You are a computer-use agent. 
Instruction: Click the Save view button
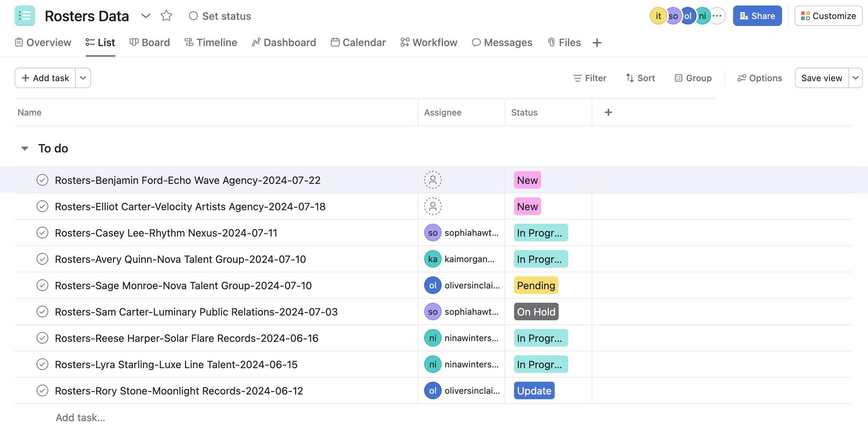click(821, 78)
